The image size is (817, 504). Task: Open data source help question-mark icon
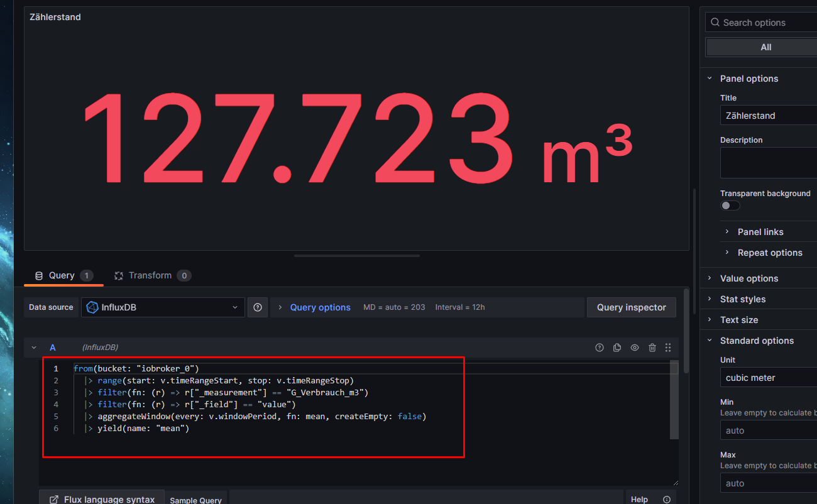[x=258, y=307]
